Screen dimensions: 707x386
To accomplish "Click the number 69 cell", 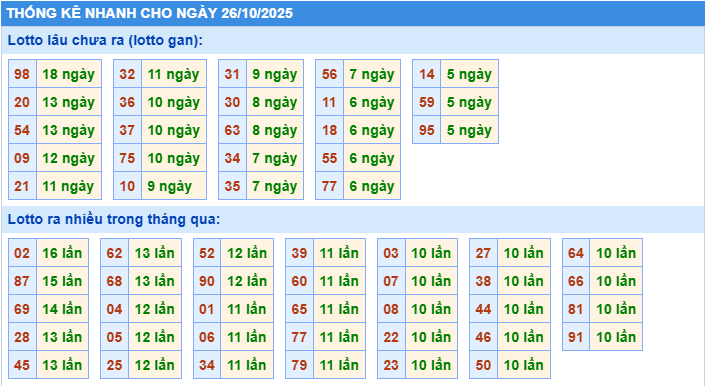I will (x=22, y=309).
